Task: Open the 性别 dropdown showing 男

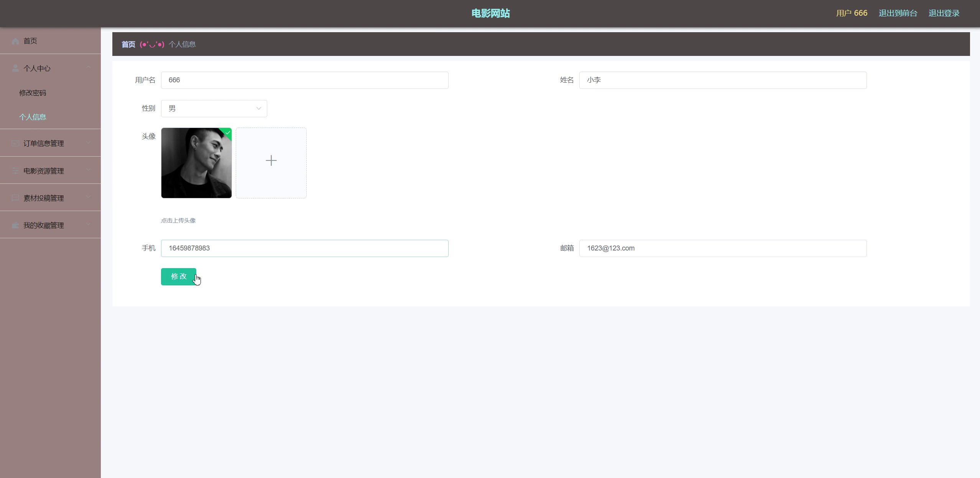Action: click(214, 108)
